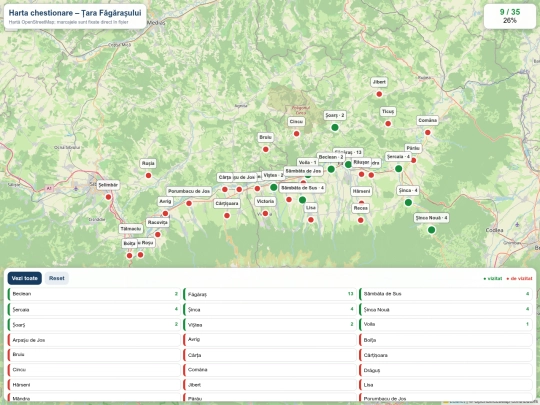Open the Beclean row in the list
This screenshot has height=405, width=540.
coord(94,294)
